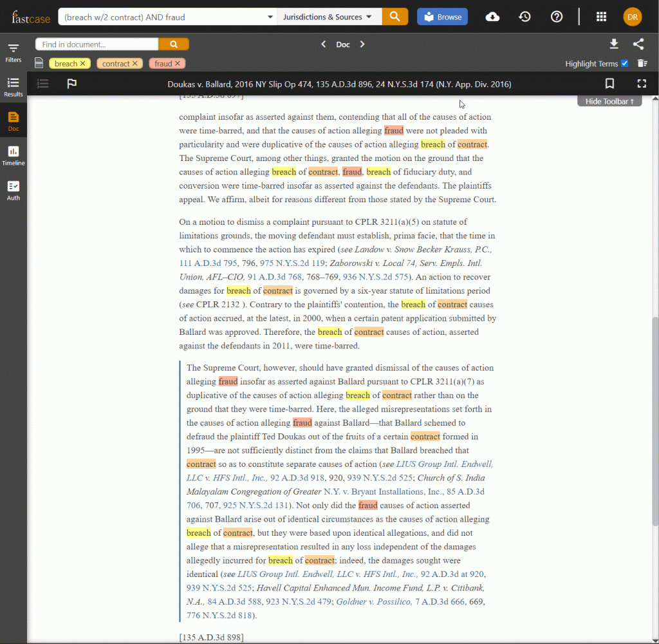Enter fullscreen document view
Image resolution: width=659 pixels, height=644 pixels.
641,84
